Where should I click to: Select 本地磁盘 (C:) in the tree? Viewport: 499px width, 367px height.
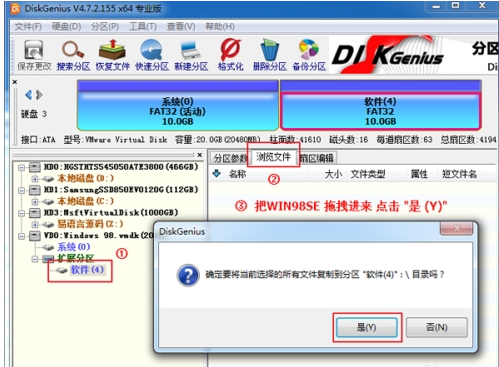[85, 201]
